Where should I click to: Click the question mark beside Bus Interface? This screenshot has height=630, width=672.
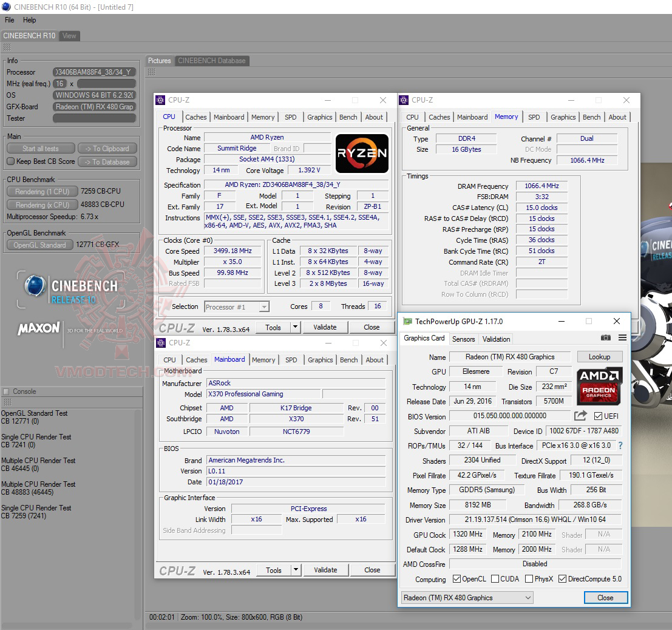pyautogui.click(x=620, y=445)
